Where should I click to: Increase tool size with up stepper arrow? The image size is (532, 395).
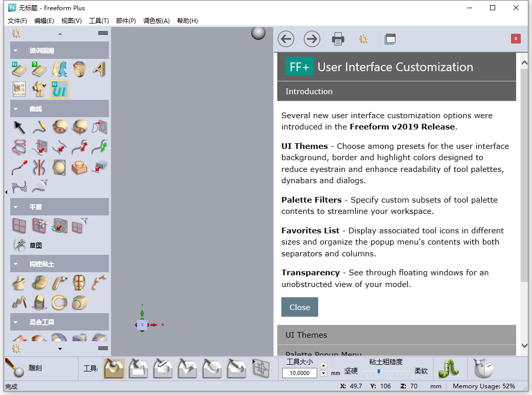[x=324, y=366]
